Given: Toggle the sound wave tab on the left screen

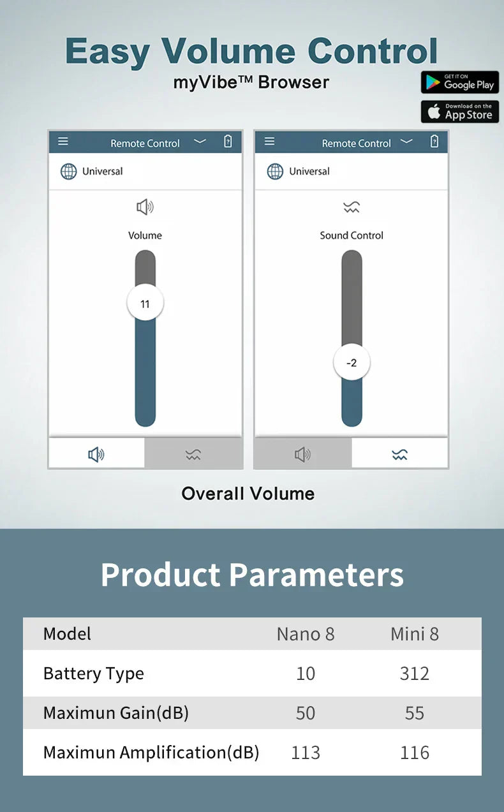Looking at the screenshot, I should tap(193, 454).
